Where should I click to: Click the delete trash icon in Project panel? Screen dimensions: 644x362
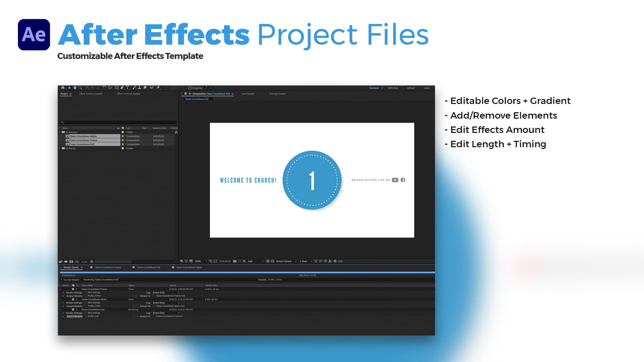92,262
